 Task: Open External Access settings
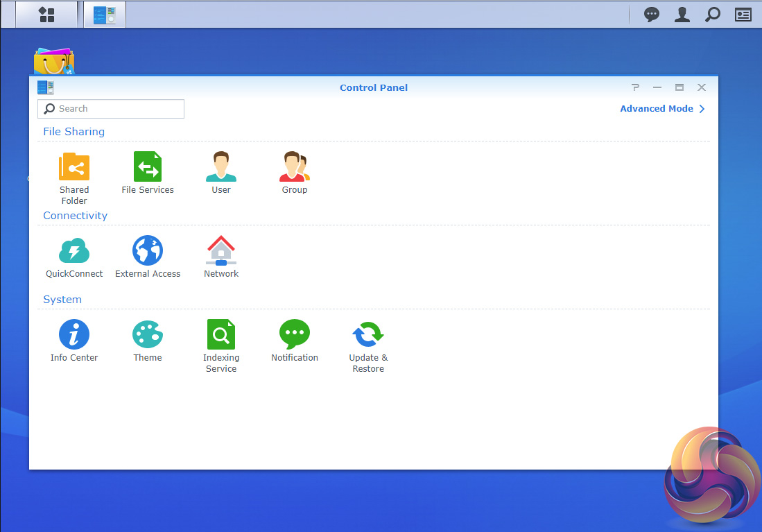coord(148,257)
